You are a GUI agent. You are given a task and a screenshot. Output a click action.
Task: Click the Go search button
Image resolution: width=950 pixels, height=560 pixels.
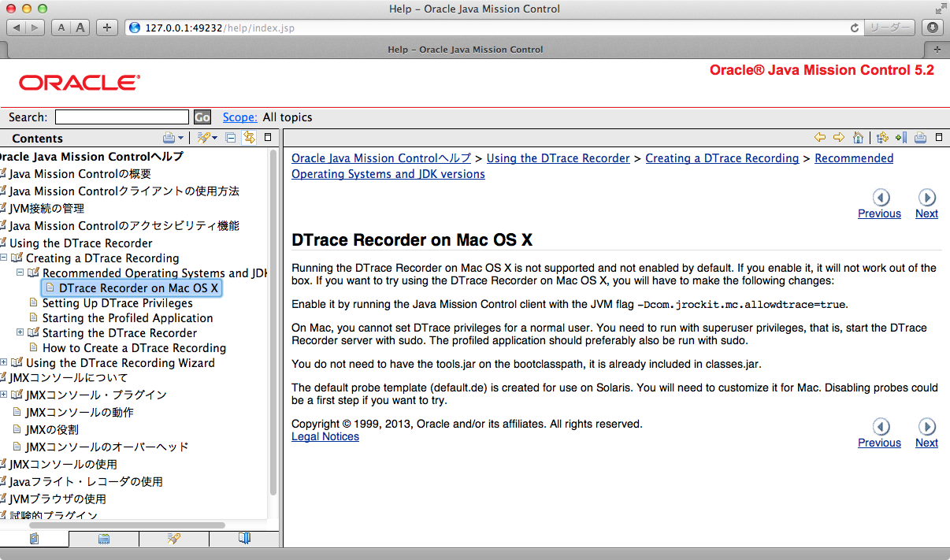pos(202,117)
